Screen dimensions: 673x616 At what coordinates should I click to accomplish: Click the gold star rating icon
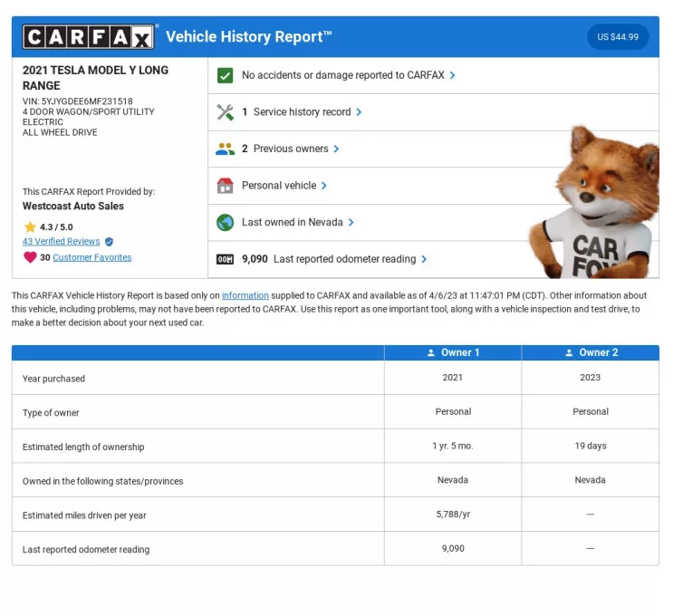pos(30,227)
